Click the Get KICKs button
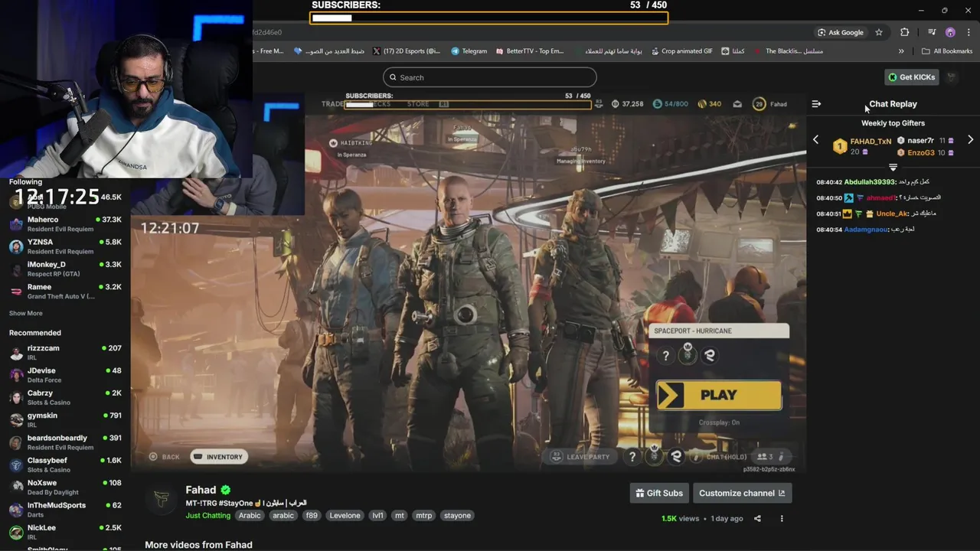 point(911,77)
